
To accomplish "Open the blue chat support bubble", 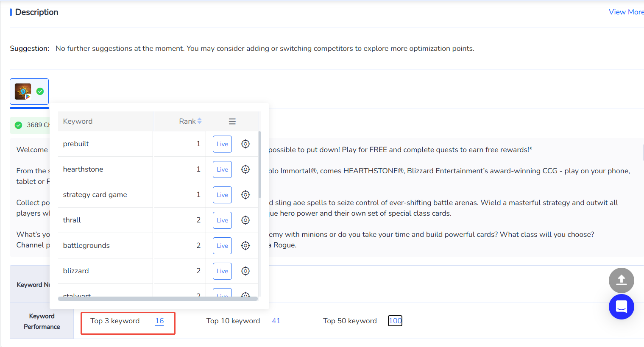I will (622, 307).
